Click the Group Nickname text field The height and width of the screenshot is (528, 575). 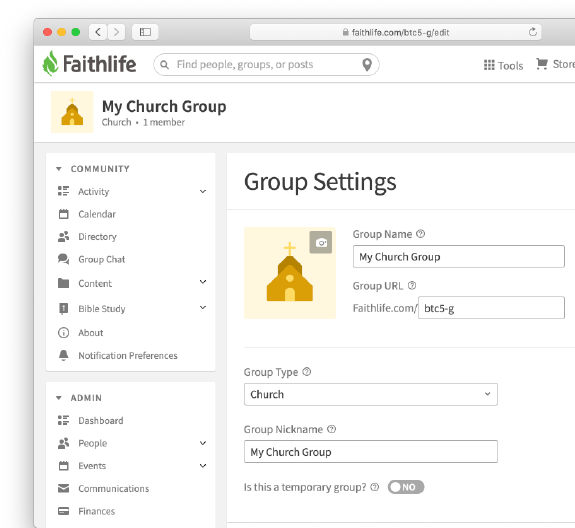click(371, 452)
